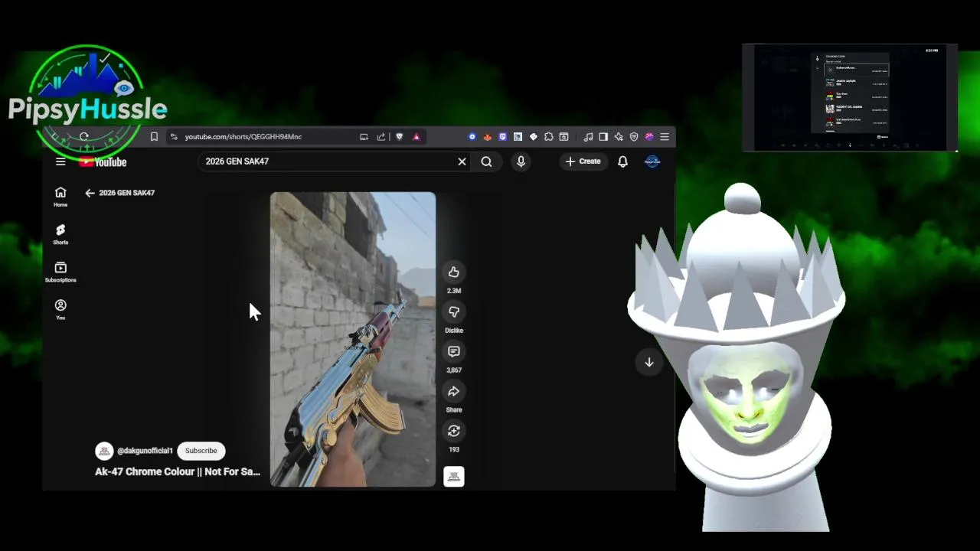Image resolution: width=980 pixels, height=551 pixels.
Task: Like the short with the thumbs-up icon
Action: [454, 272]
